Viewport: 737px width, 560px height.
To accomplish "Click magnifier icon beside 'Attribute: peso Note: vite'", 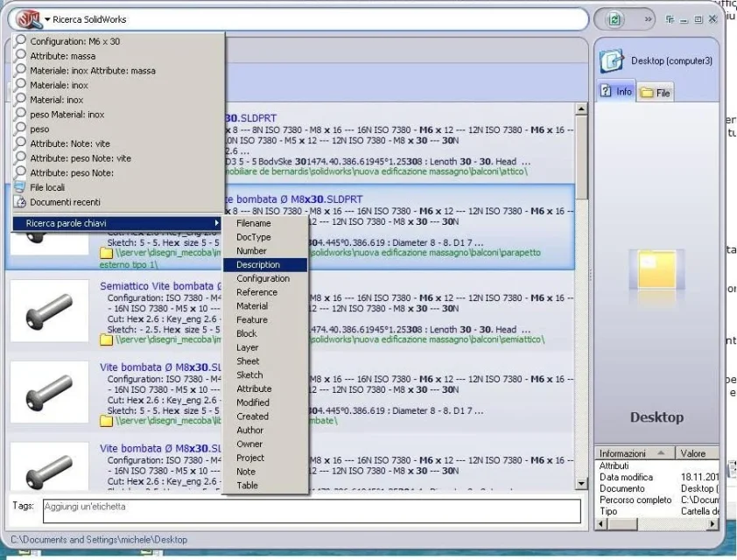I will click(x=20, y=157).
